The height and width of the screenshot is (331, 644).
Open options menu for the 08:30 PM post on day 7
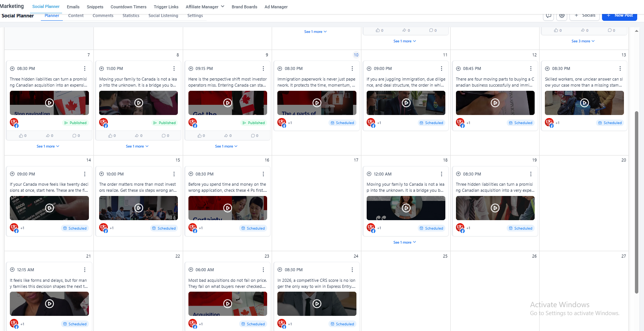pyautogui.click(x=85, y=68)
